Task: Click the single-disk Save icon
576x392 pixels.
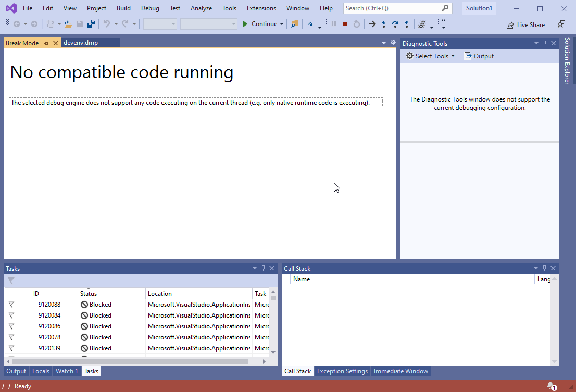Action: 79,24
